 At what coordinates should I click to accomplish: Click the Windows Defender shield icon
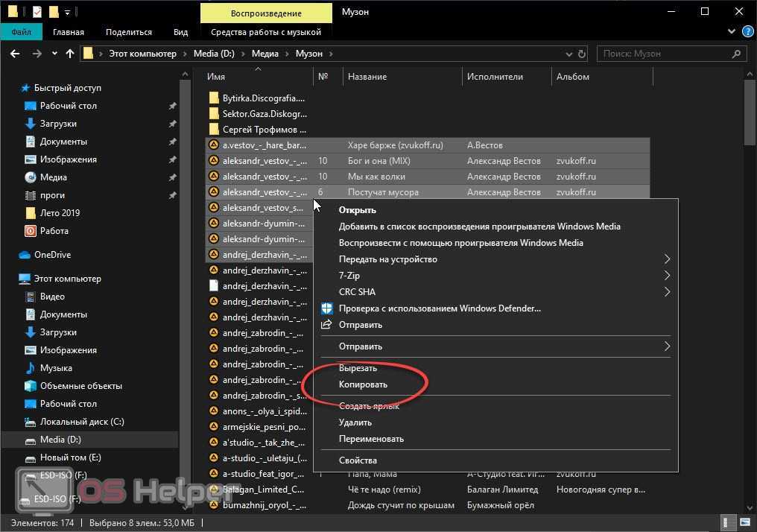(326, 308)
